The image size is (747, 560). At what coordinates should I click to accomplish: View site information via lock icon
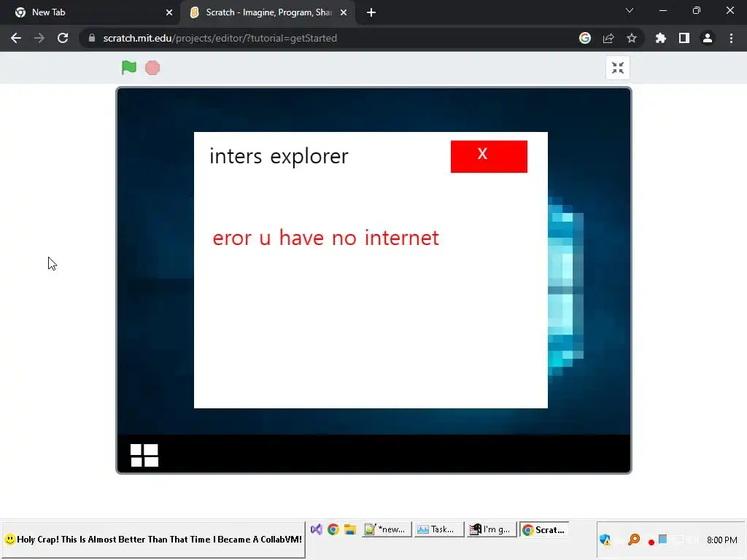point(92,38)
